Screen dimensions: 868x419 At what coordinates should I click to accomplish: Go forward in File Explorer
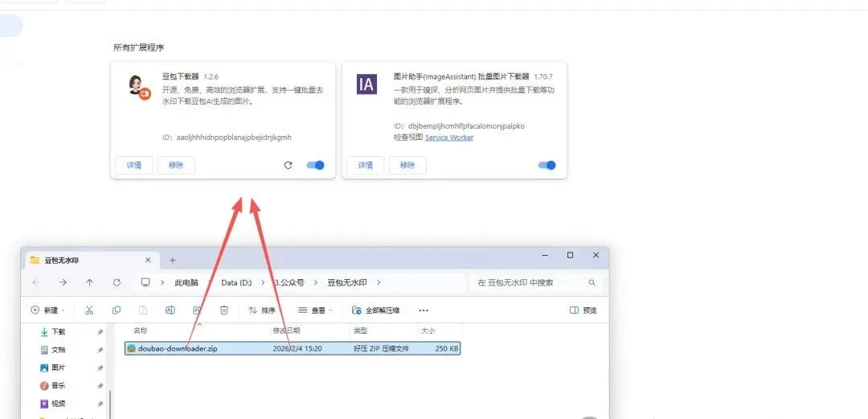[63, 282]
